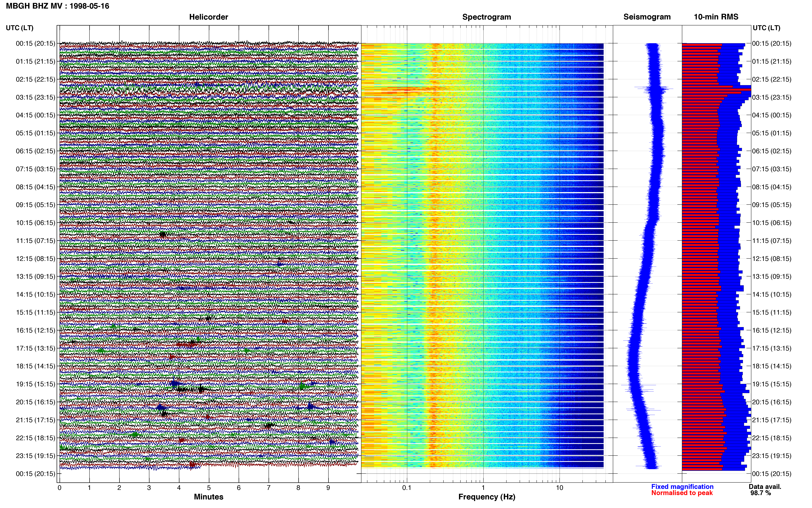Screen dimensions: 812x508
Task: Click the right time label '06:15 (02:15)'
Action: [772, 151]
